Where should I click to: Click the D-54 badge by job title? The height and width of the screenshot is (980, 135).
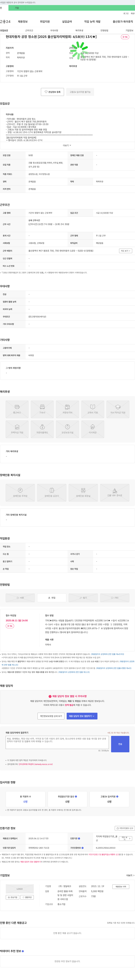(x=125, y=37)
